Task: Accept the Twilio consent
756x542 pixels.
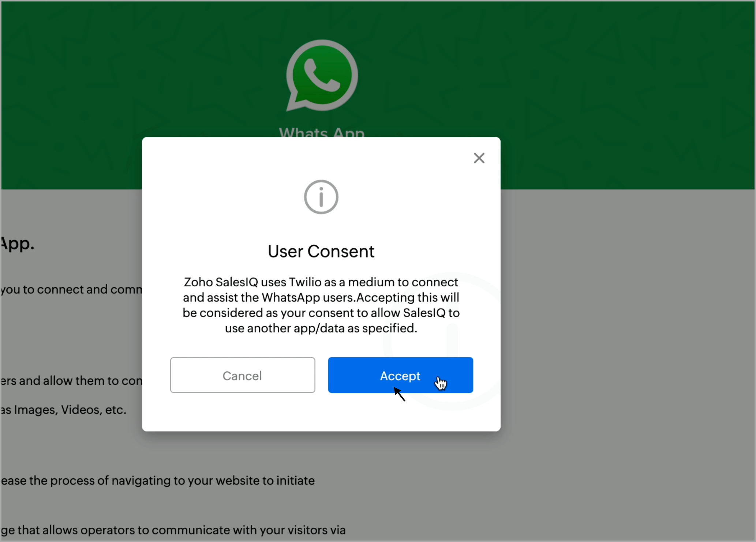Action: tap(400, 375)
